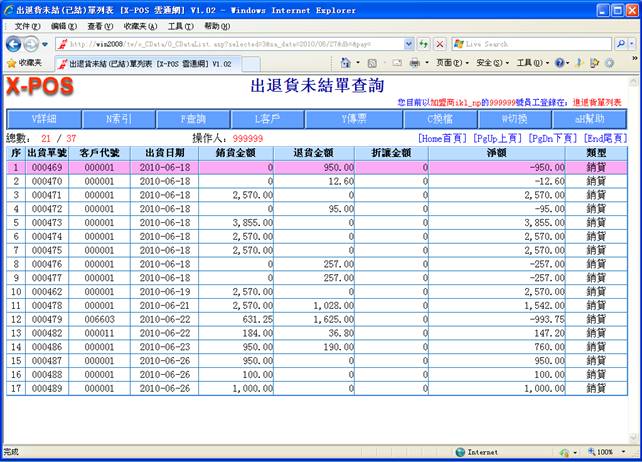Viewport: 642px width, 462px height.
Task: Click the V詳細 button
Action: 43,118
